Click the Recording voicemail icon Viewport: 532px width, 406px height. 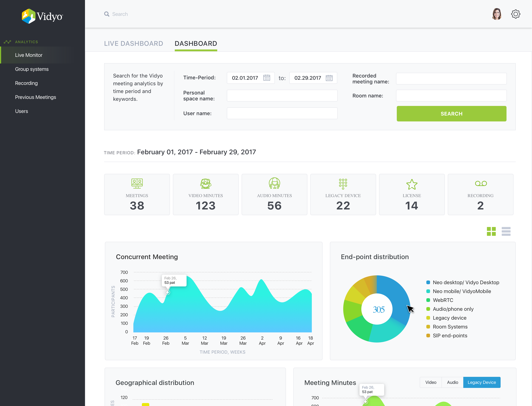click(x=481, y=183)
